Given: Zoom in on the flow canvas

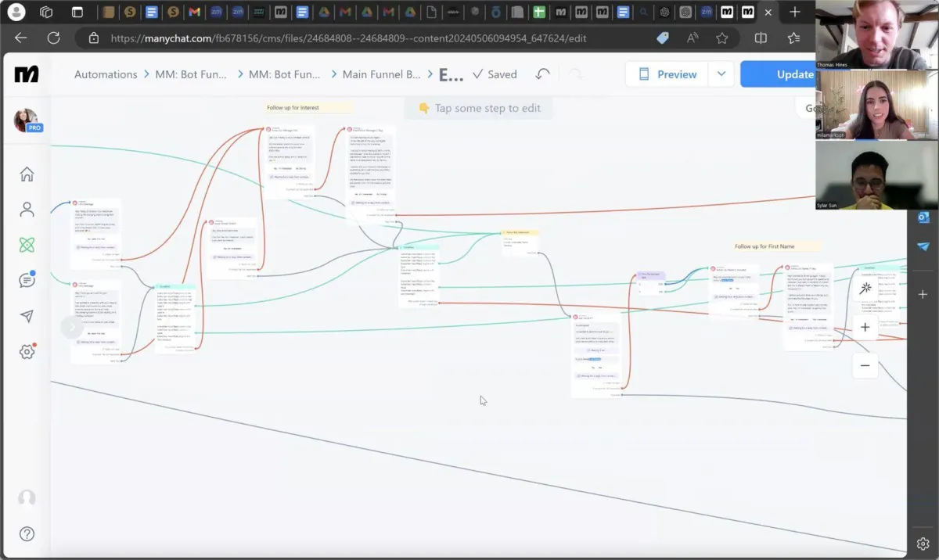Looking at the screenshot, I should click(x=865, y=327).
